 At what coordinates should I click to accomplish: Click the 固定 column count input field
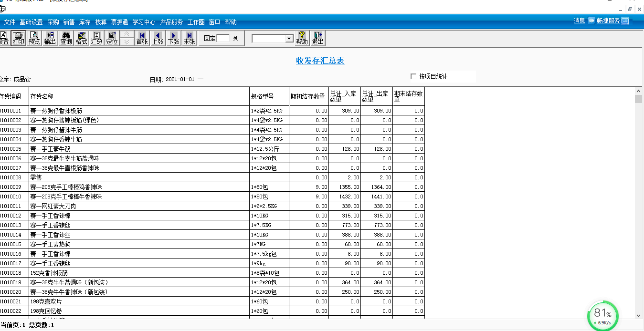223,38
